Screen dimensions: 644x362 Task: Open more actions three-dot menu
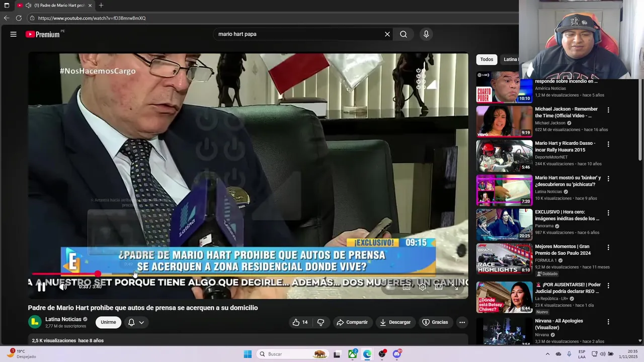tap(462, 322)
